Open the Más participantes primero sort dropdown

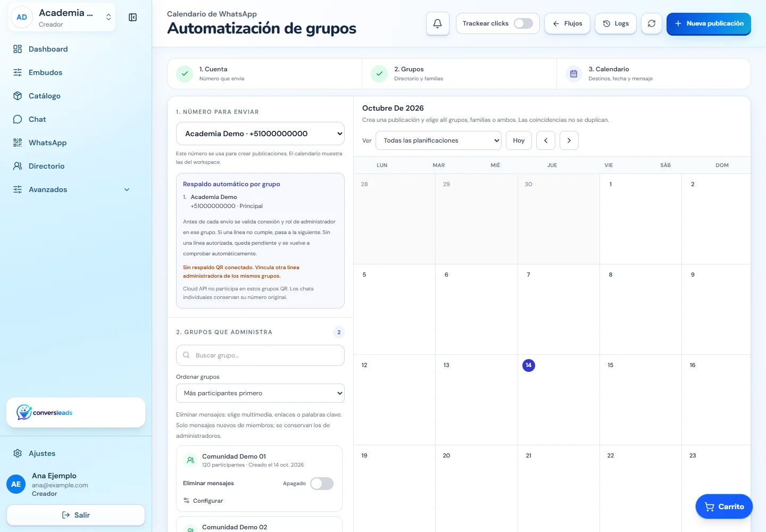click(x=260, y=393)
